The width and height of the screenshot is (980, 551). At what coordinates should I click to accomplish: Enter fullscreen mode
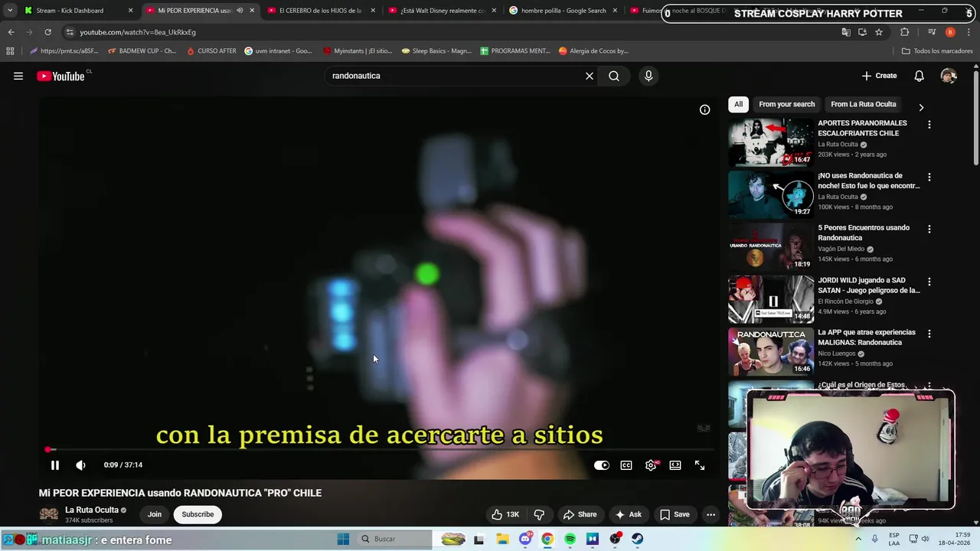700,465
